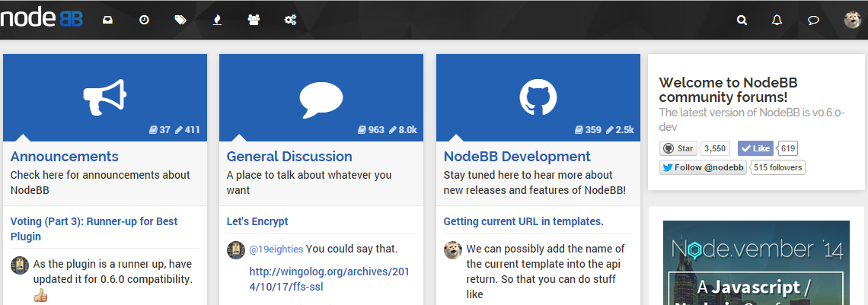Open the General Discussion category
This screenshot has height=305, width=868.
pyautogui.click(x=289, y=157)
